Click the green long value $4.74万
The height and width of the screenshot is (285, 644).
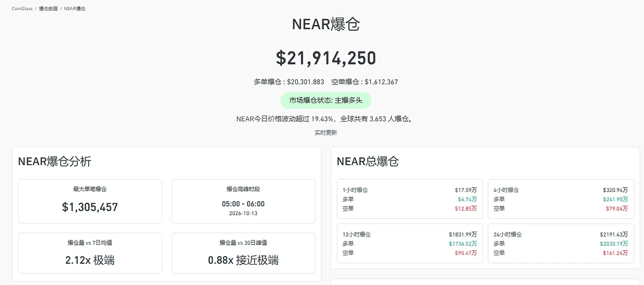467,199
